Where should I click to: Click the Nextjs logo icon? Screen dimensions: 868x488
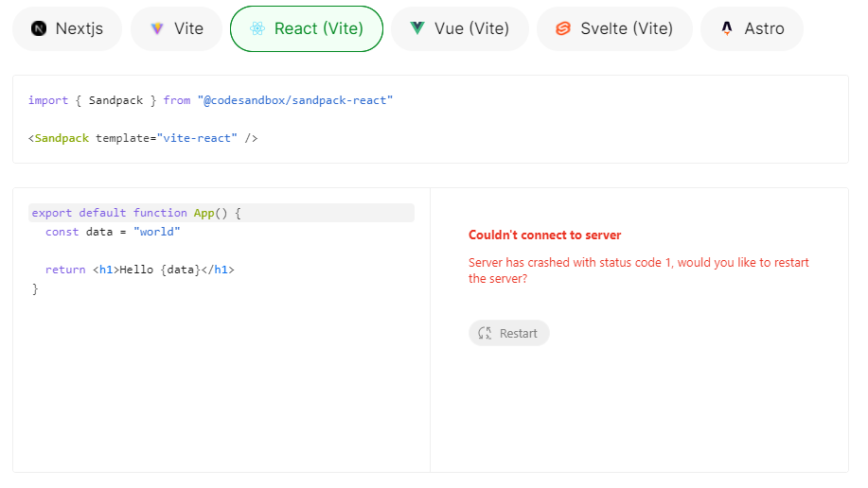coord(39,28)
